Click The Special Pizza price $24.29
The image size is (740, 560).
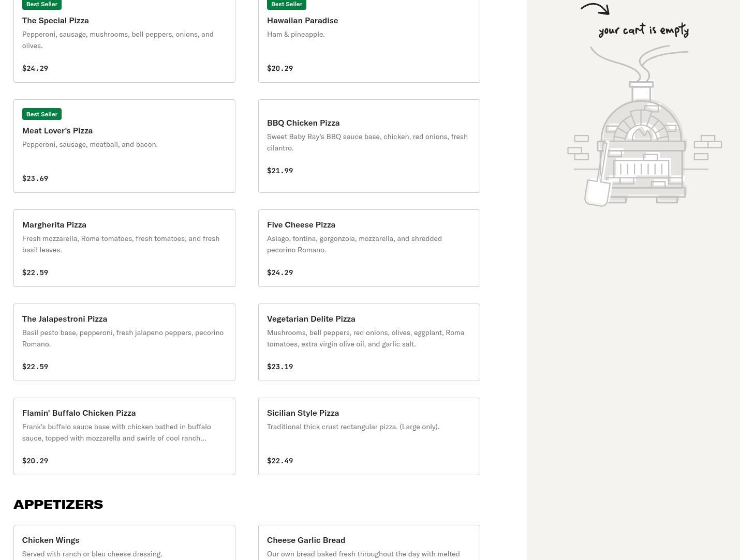coord(35,68)
